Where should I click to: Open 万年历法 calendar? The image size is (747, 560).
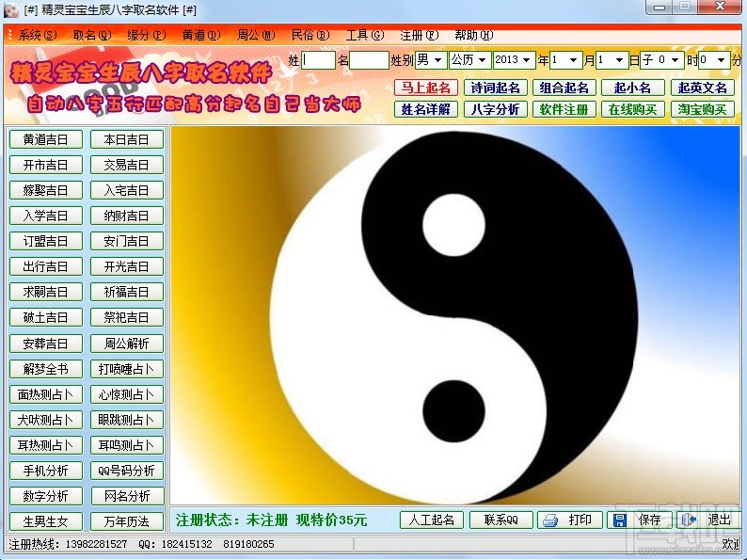point(127,521)
